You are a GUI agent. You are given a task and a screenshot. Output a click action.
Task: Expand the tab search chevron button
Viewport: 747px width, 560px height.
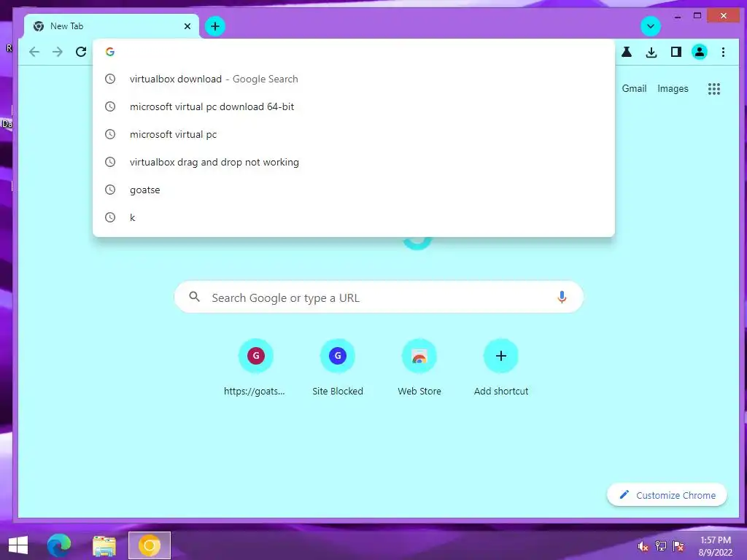(x=650, y=26)
